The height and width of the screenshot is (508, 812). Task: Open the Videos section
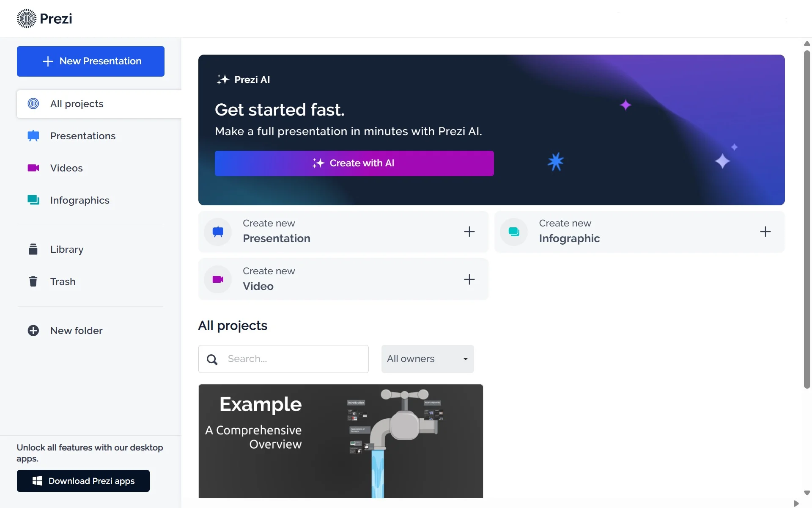(x=66, y=168)
